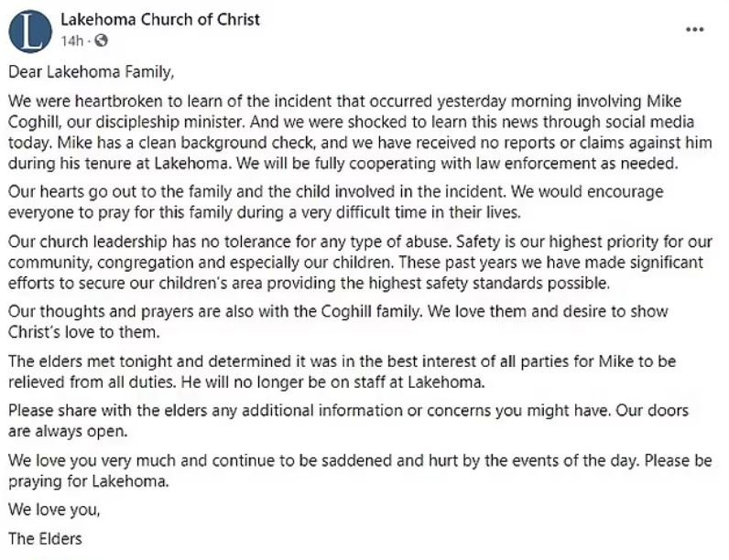Click the paragraph starting "Our hearts go out"
The width and height of the screenshot is (729, 560).
[336, 202]
